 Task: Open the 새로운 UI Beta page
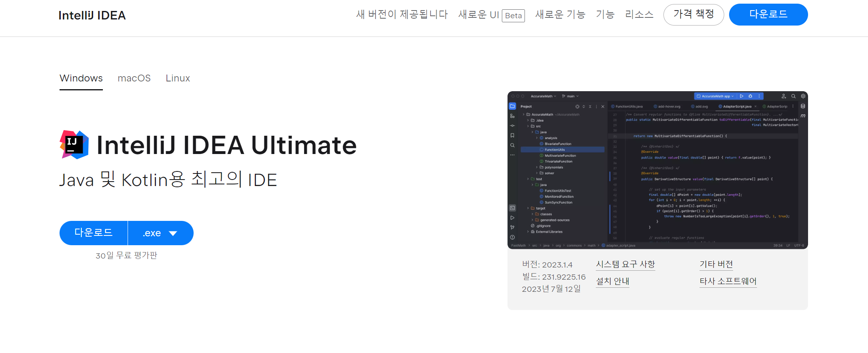point(491,15)
